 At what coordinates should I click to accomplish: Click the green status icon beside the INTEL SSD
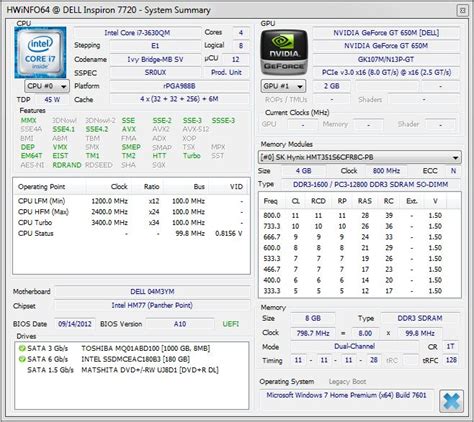pyautogui.click(x=22, y=359)
